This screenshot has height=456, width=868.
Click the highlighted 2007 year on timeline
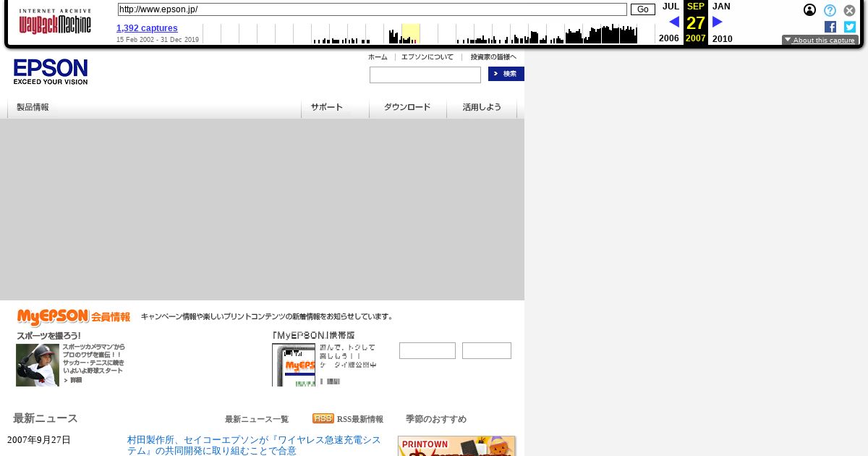coord(410,33)
